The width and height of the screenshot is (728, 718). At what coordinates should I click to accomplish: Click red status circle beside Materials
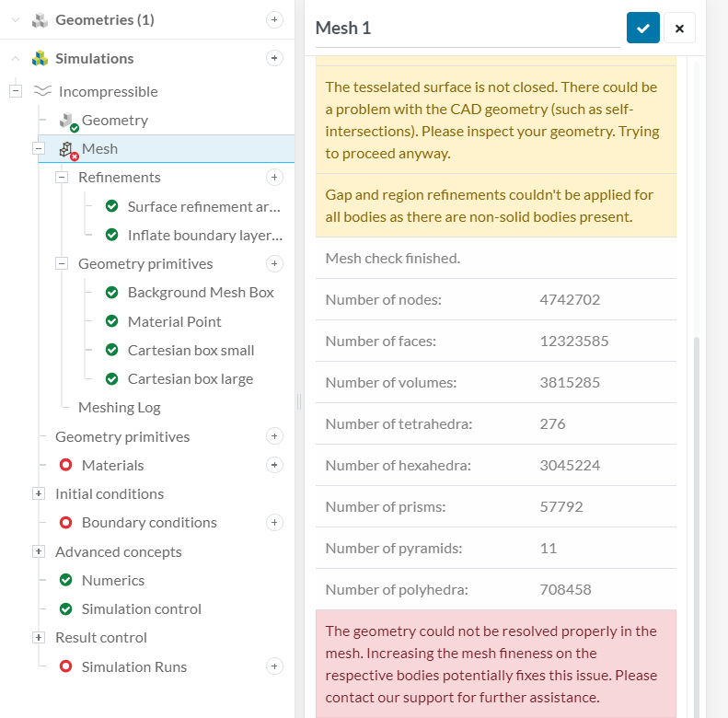point(66,465)
